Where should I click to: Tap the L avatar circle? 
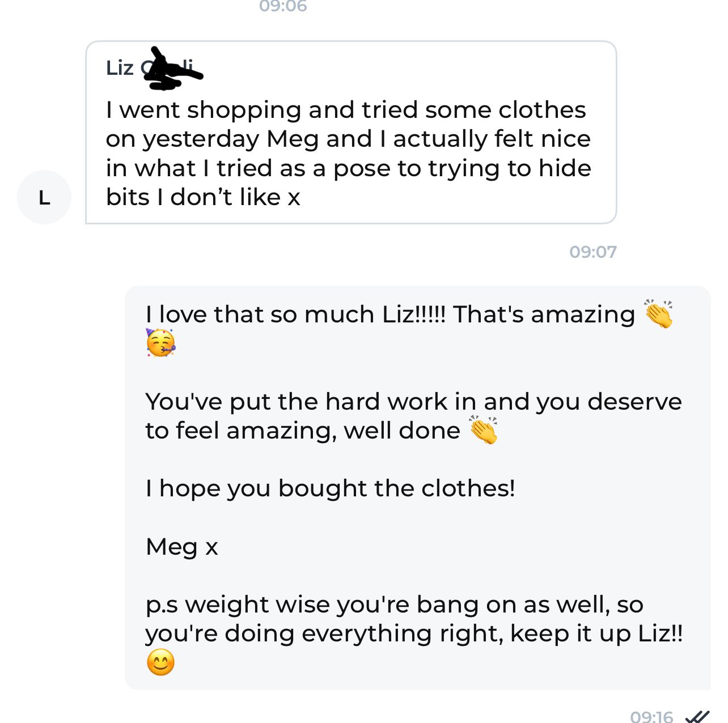click(44, 197)
